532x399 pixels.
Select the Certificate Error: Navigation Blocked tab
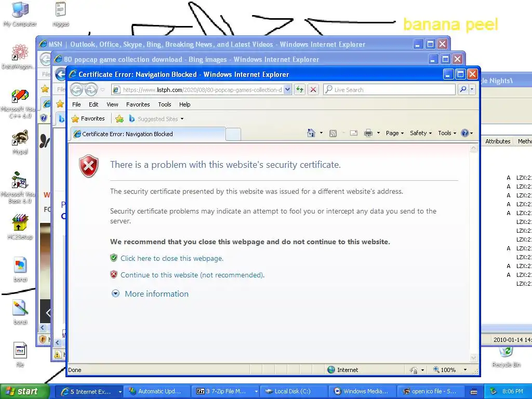pyautogui.click(x=148, y=134)
